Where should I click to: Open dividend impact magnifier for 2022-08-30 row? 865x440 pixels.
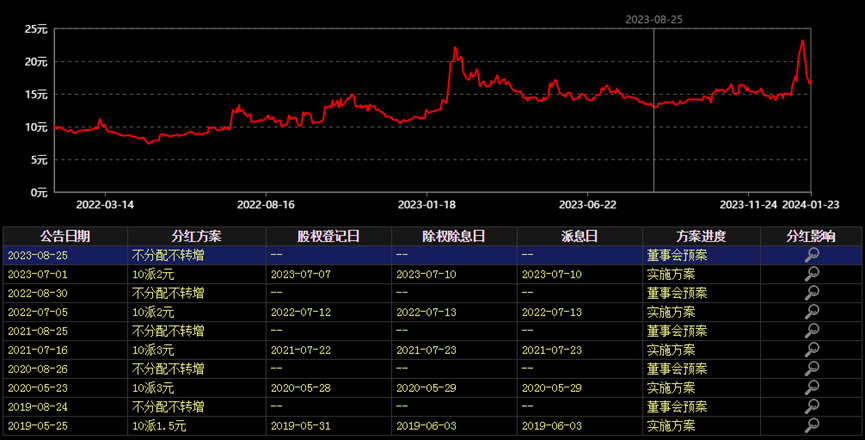[x=811, y=293]
